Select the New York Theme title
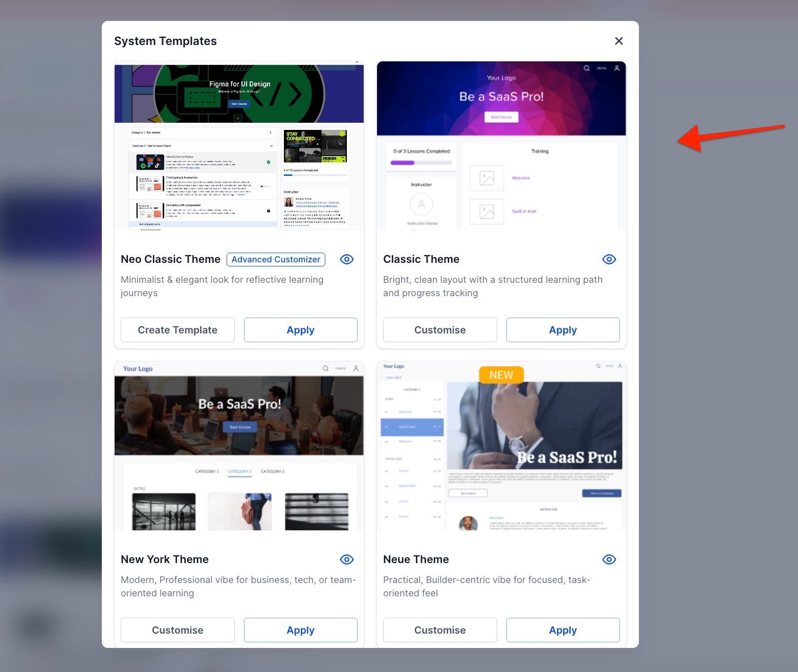 point(165,559)
